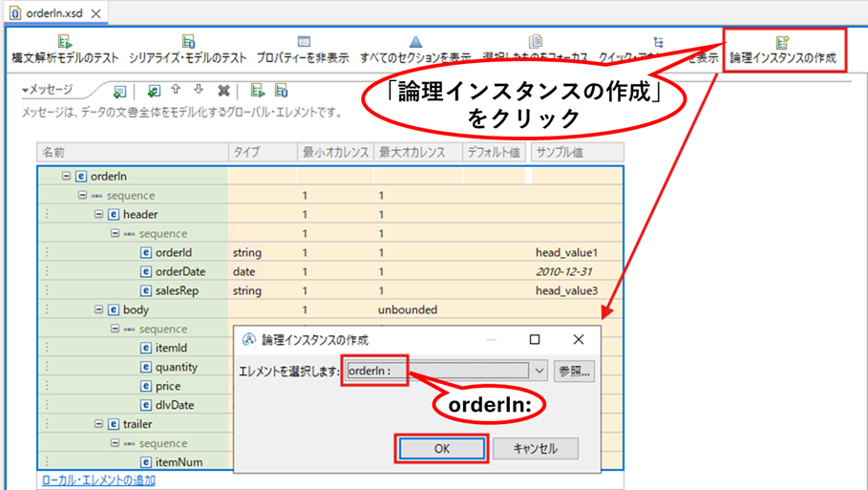Open the エレメントを選択します dropdown arrow

click(x=540, y=371)
